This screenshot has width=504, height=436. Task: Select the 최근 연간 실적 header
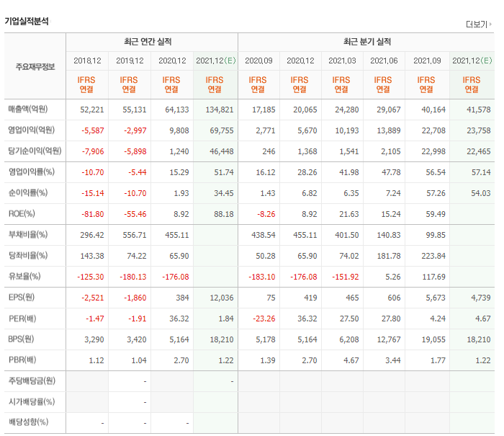pyautogui.click(x=148, y=42)
